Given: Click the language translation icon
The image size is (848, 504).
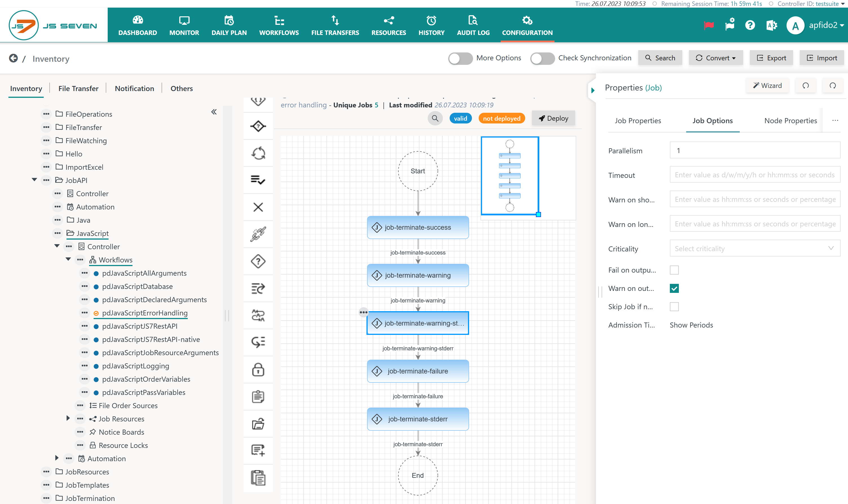Looking at the screenshot, I should [x=771, y=25].
